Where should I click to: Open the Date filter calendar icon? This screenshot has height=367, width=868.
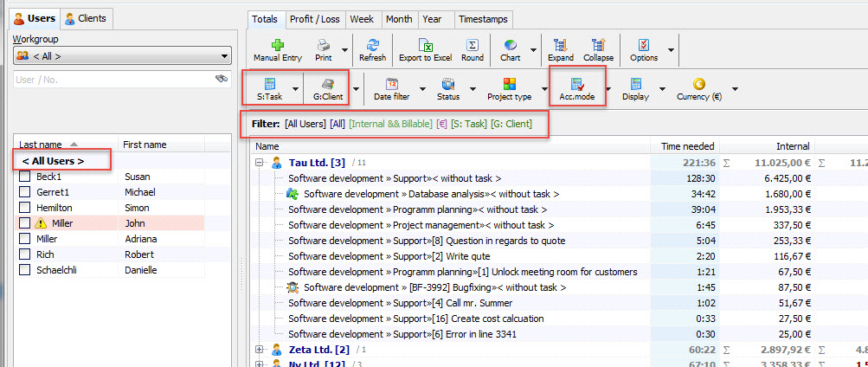point(391,84)
